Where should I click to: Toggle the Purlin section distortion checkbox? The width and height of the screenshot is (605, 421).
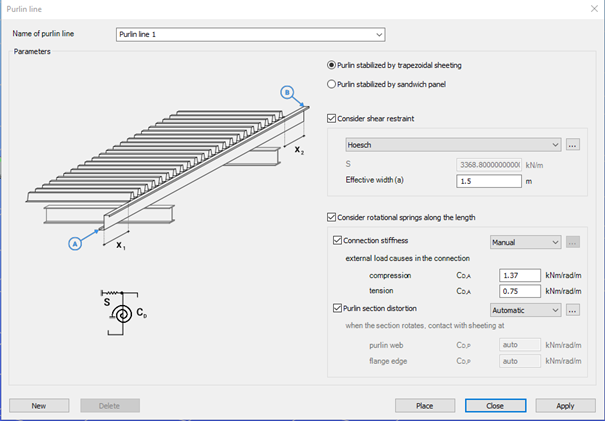[x=337, y=308]
